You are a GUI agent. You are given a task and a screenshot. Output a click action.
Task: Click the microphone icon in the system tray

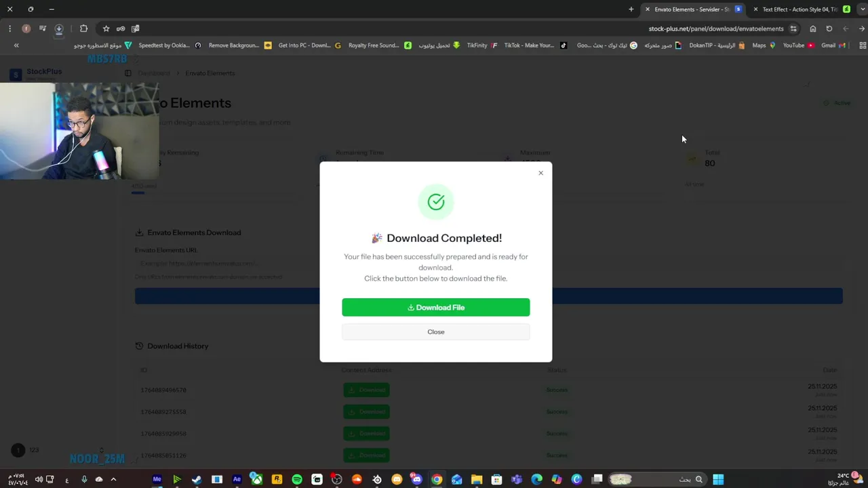coord(84,479)
